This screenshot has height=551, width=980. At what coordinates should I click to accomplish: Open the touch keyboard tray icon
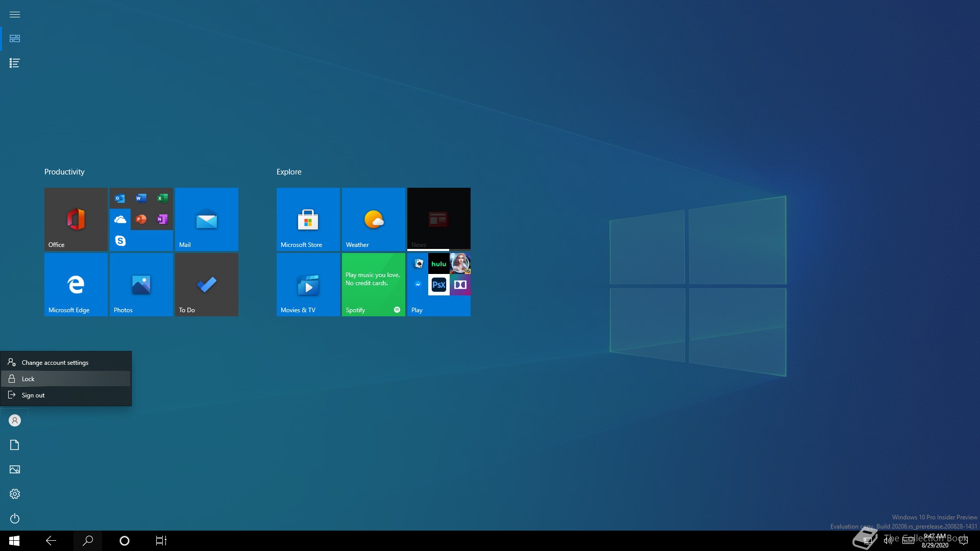909,541
